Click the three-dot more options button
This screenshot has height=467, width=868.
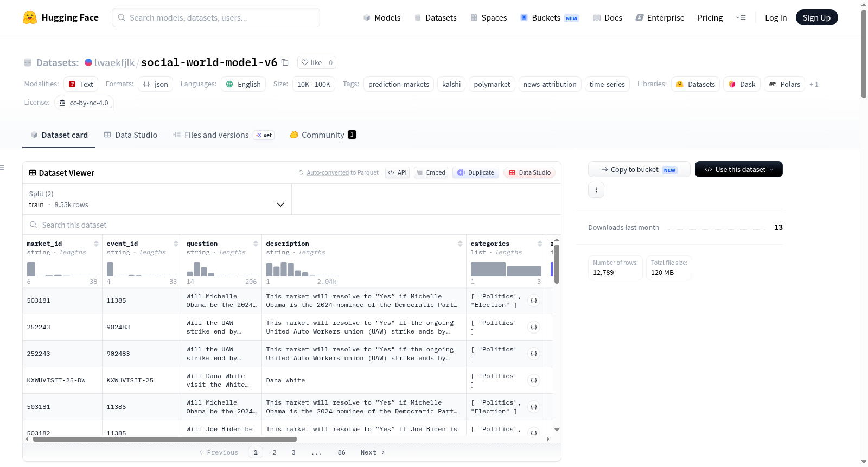596,190
